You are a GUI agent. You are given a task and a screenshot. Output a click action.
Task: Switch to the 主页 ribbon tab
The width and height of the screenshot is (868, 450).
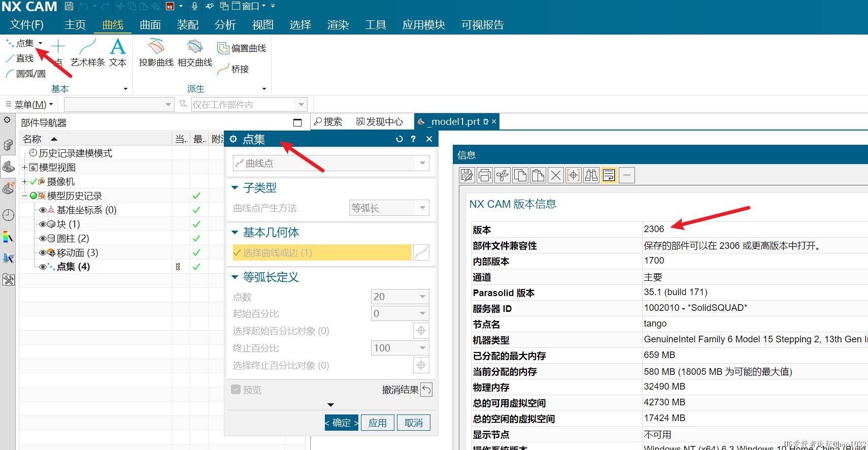click(75, 25)
